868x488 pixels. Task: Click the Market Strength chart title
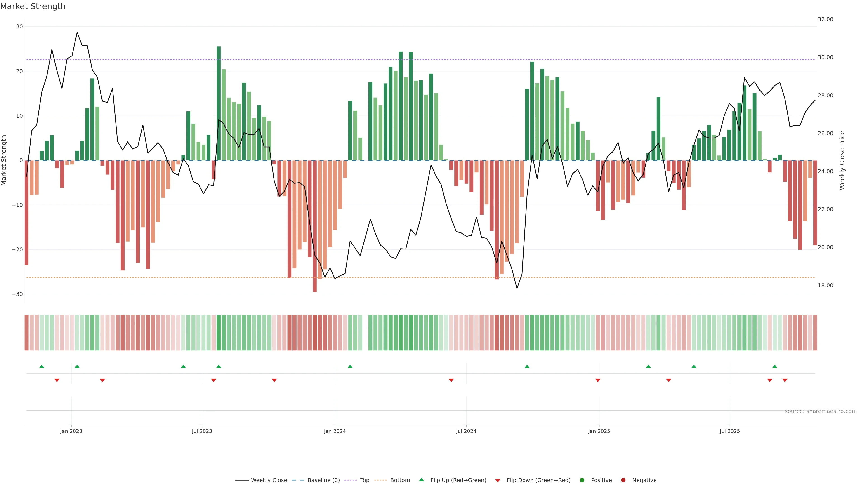point(33,6)
